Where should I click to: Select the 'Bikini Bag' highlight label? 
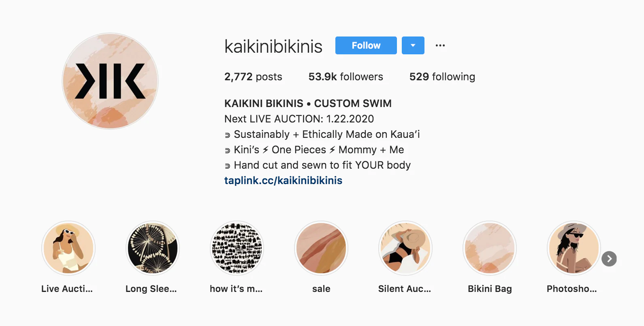click(x=490, y=289)
